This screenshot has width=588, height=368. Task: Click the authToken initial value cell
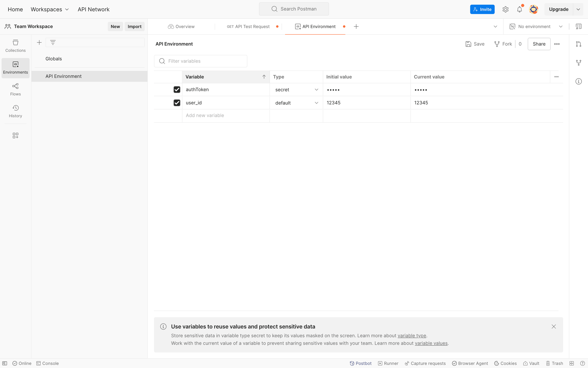(x=367, y=90)
